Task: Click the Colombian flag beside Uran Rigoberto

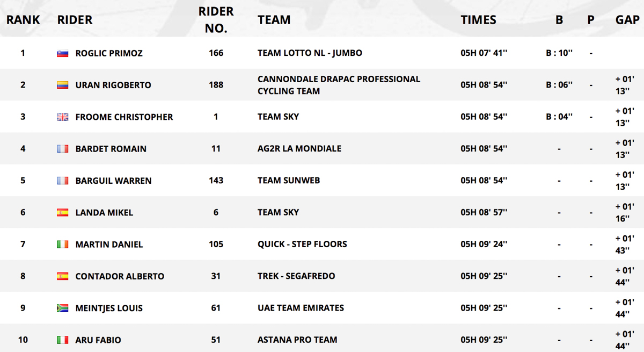Action: point(63,85)
